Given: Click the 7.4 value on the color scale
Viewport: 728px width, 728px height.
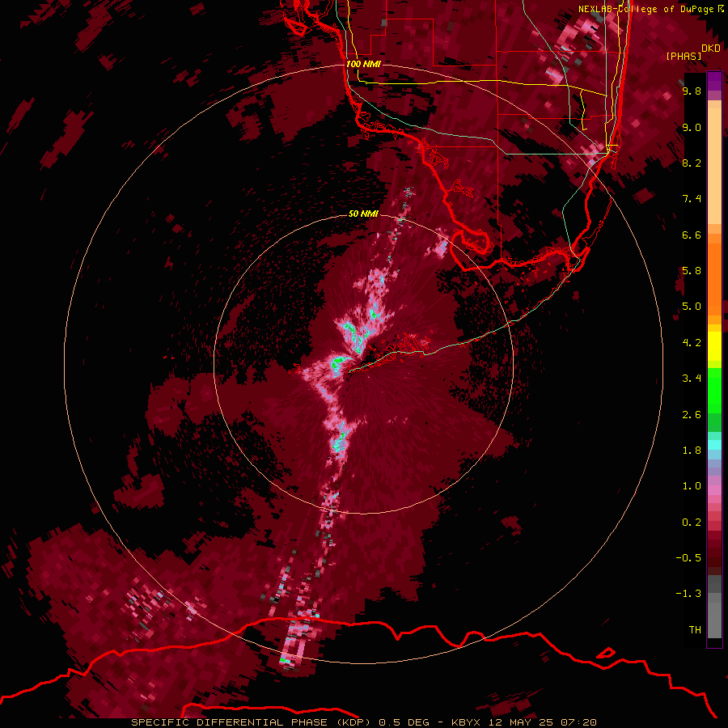Looking at the screenshot, I should pyautogui.click(x=692, y=199).
